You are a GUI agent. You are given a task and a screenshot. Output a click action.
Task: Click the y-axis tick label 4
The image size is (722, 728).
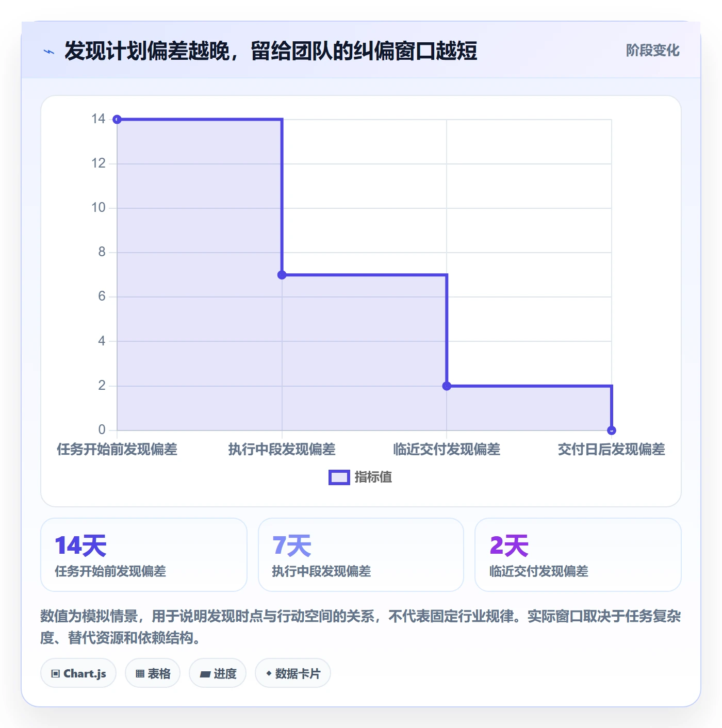pyautogui.click(x=102, y=341)
